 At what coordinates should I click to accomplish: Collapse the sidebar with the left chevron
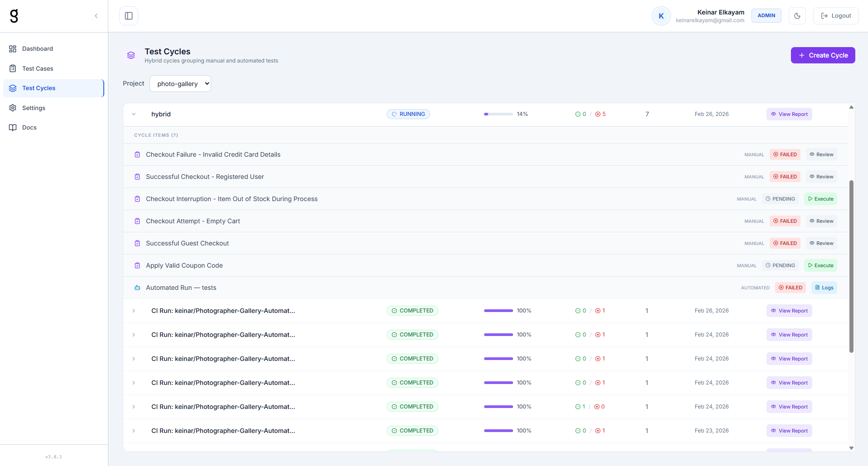point(96,16)
